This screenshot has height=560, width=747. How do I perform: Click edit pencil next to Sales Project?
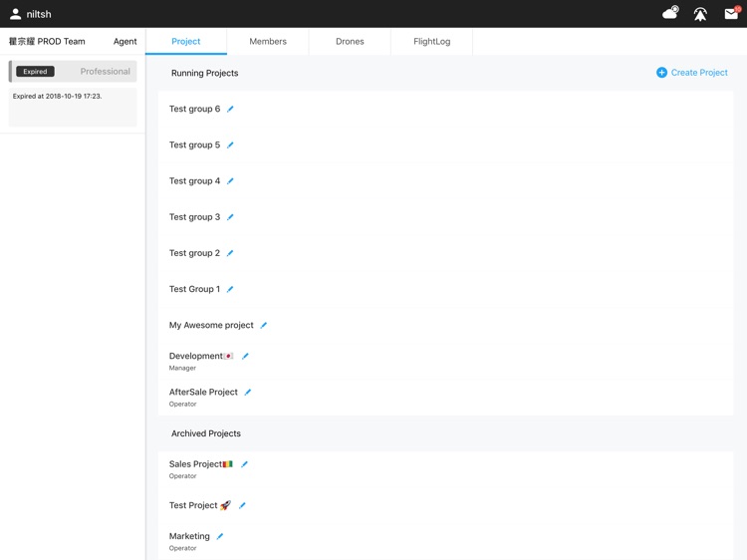coord(244,464)
